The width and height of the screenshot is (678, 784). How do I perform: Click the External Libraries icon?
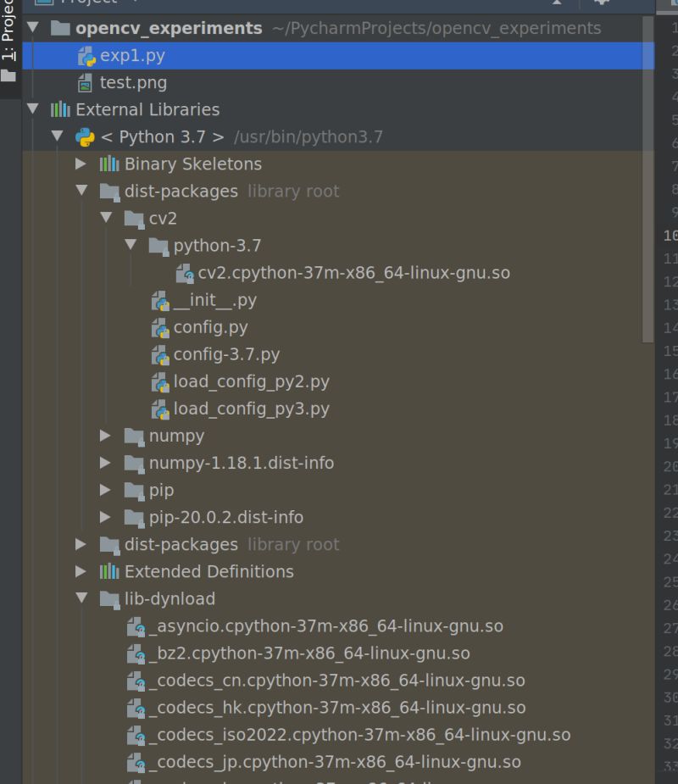60,109
